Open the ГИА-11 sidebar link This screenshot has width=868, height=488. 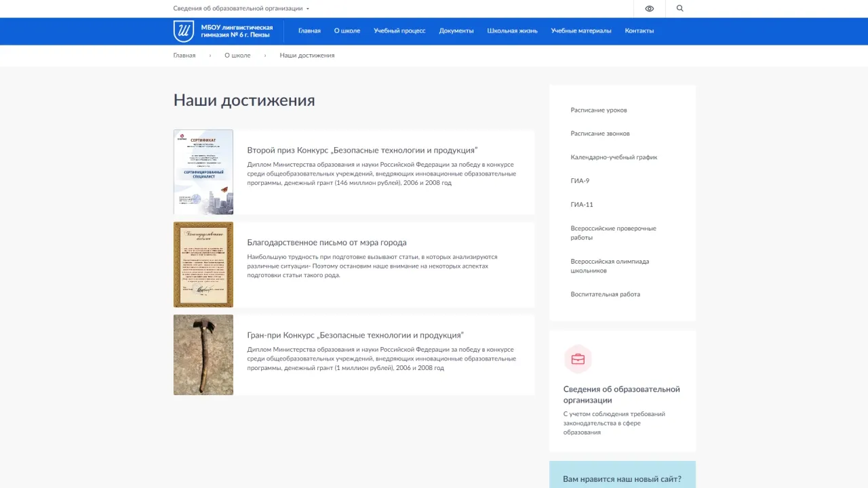tap(582, 205)
